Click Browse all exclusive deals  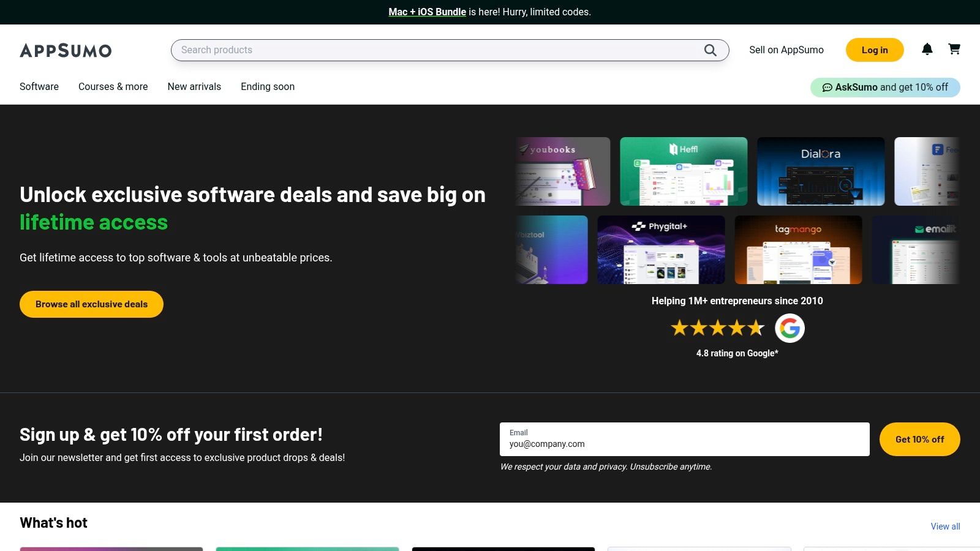coord(91,304)
